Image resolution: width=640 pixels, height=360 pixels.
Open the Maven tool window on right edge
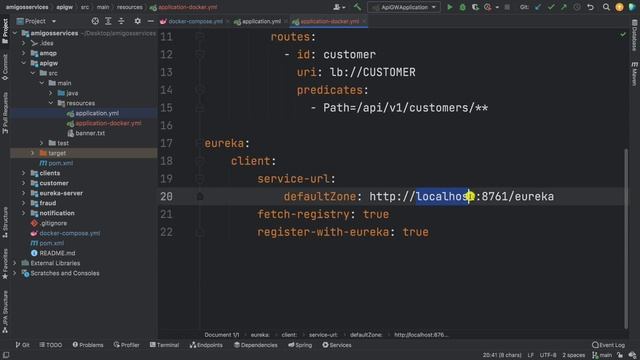click(634, 74)
